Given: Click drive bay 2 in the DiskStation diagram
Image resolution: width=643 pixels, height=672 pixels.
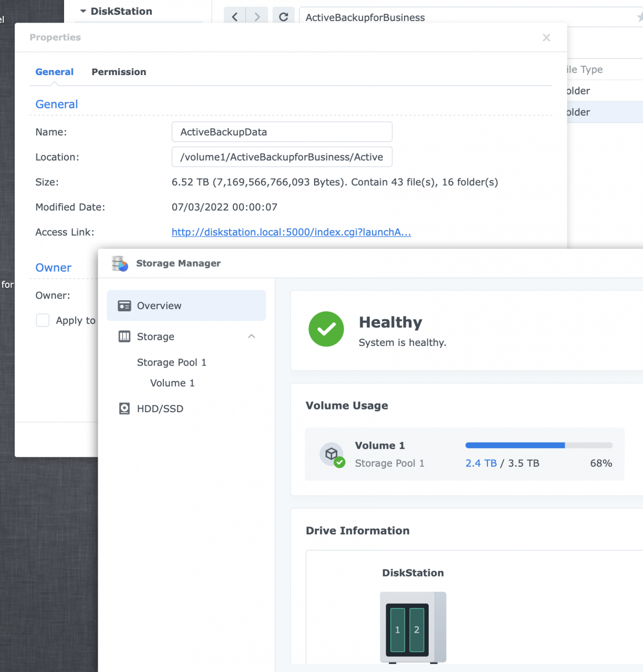Looking at the screenshot, I should pos(418,629).
